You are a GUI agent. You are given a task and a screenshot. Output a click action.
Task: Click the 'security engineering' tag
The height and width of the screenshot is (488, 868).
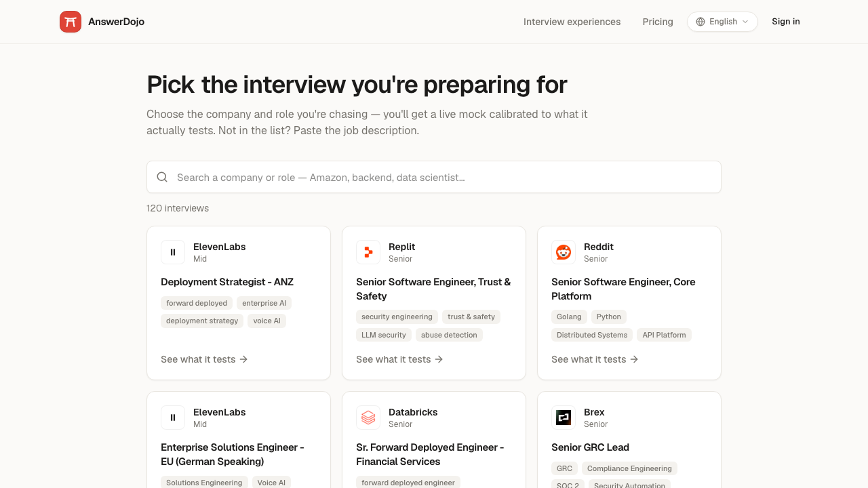397,317
